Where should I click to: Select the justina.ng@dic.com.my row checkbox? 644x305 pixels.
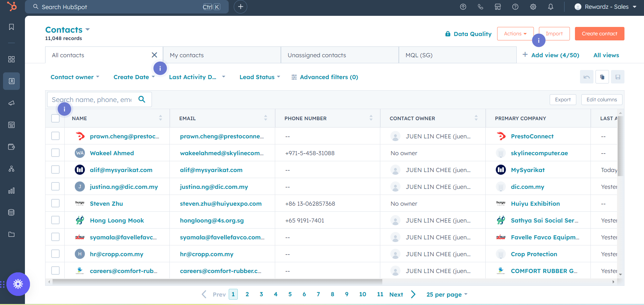56,187
